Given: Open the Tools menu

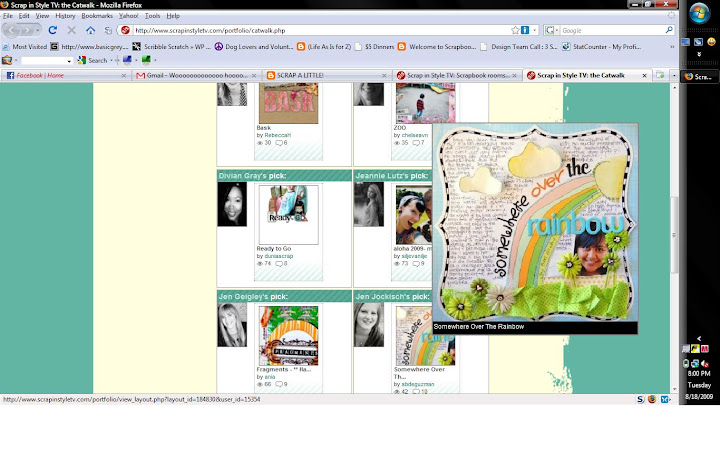Looking at the screenshot, I should (152, 16).
